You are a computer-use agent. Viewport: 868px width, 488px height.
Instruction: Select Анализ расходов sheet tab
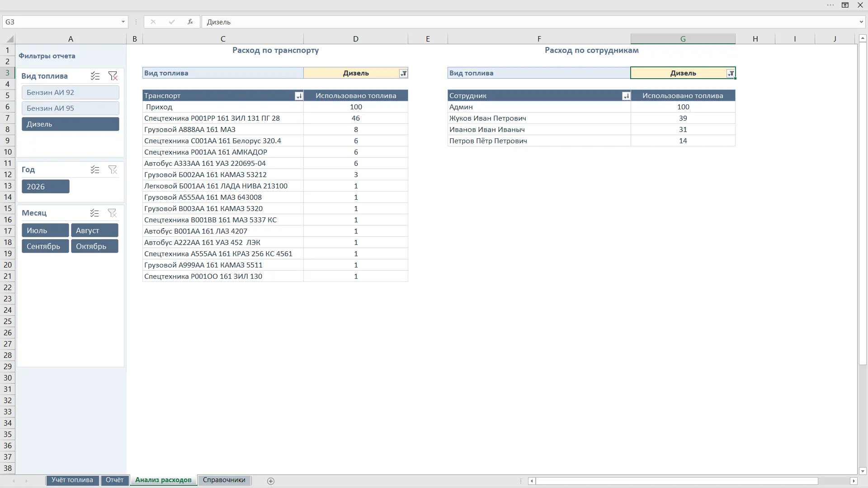(163, 480)
